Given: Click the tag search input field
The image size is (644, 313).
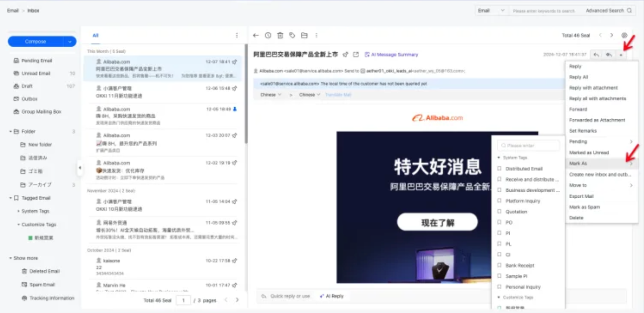Looking at the screenshot, I should [x=528, y=146].
